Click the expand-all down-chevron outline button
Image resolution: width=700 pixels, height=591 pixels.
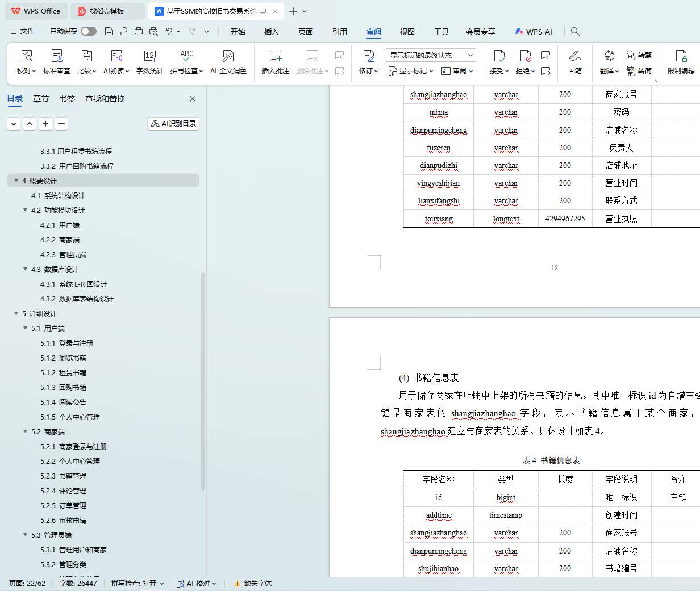[14, 123]
